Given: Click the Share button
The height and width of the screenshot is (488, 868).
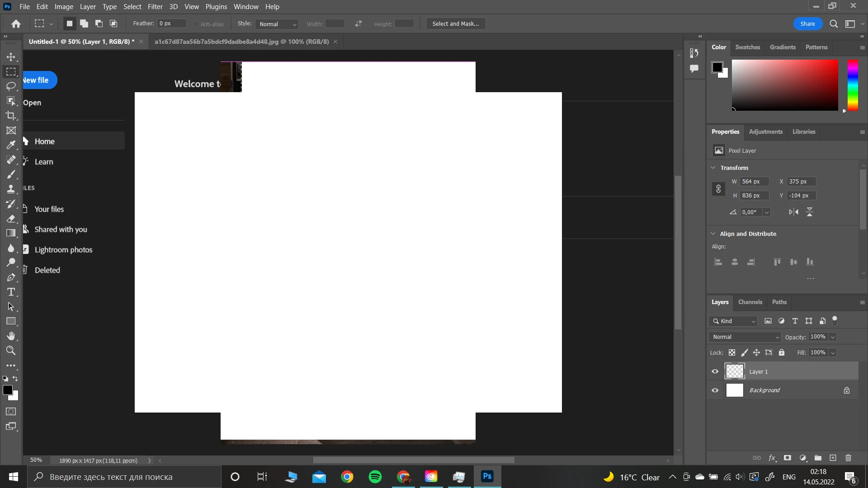Looking at the screenshot, I should pyautogui.click(x=807, y=24).
